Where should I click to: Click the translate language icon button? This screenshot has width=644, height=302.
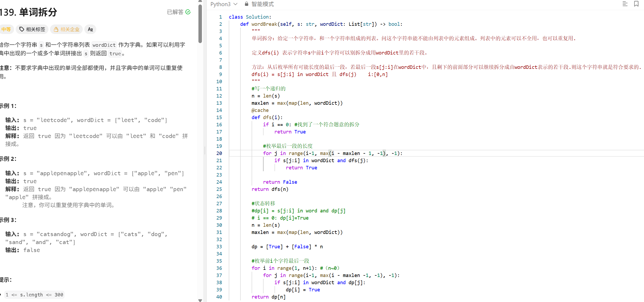point(90,29)
